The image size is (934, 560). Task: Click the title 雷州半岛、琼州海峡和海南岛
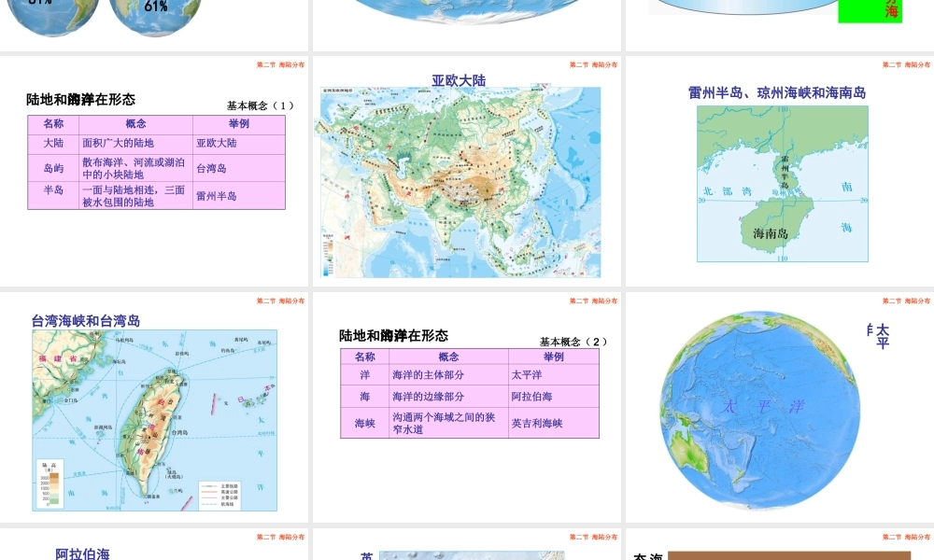(x=777, y=92)
